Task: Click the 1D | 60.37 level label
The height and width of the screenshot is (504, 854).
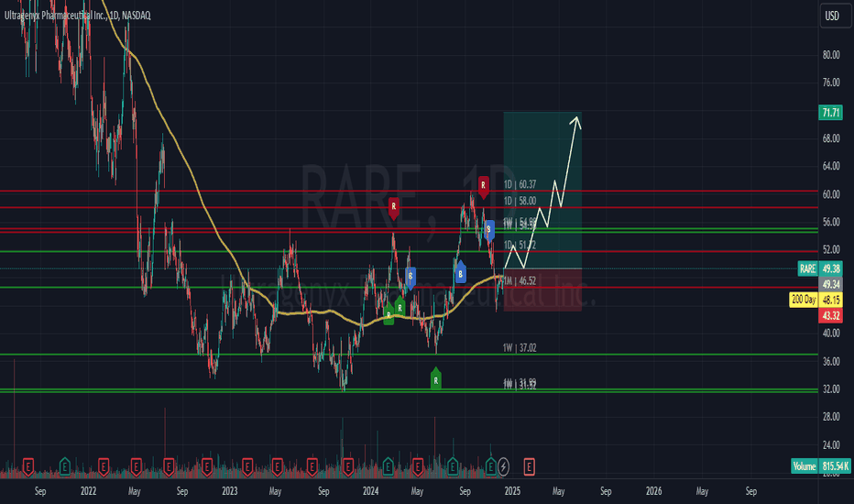Action: coord(520,185)
